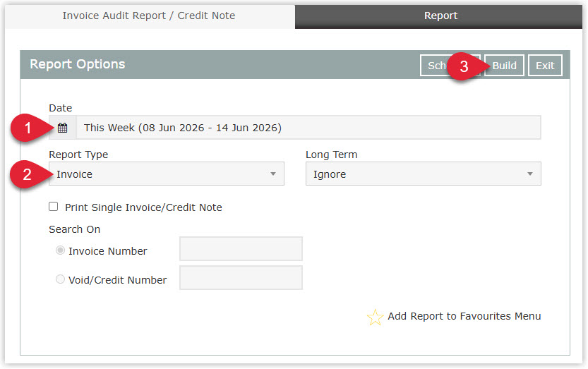Open the Long Term dropdown set to Ignore
Viewport: 588px width, 369px height.
point(424,174)
